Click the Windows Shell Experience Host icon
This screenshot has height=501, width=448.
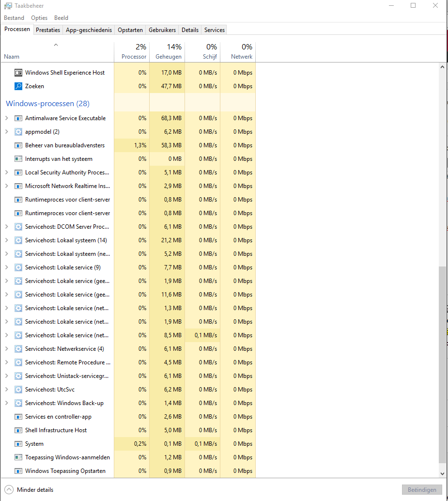click(18, 73)
